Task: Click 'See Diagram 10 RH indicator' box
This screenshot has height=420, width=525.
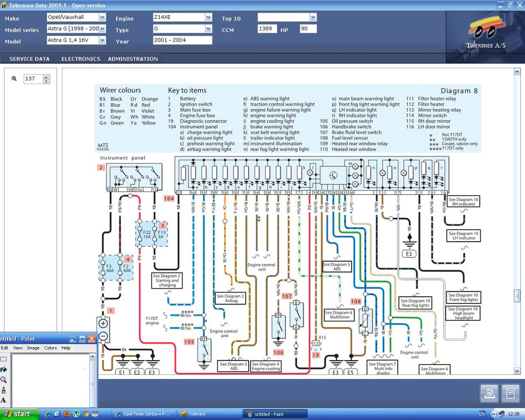Action: pos(464,202)
